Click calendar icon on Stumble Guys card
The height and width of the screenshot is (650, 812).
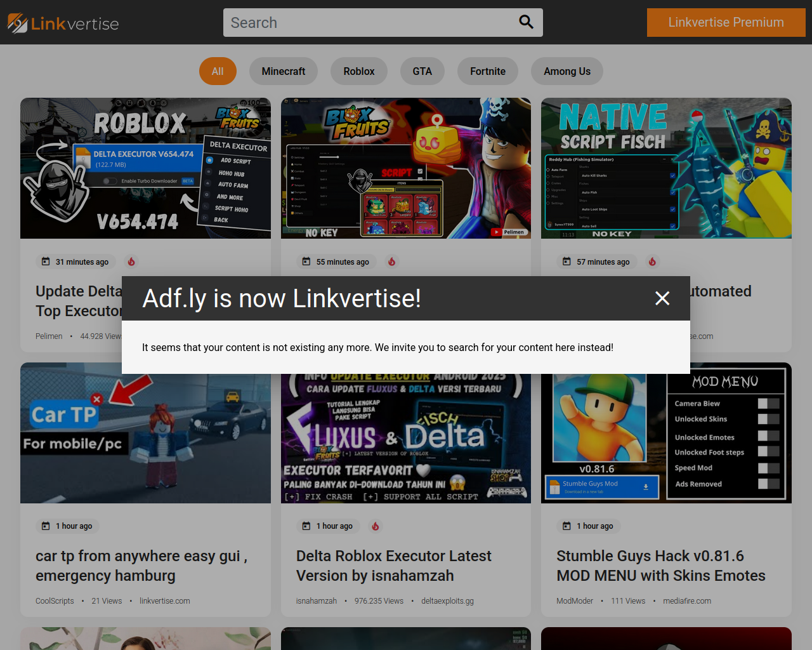coord(566,526)
